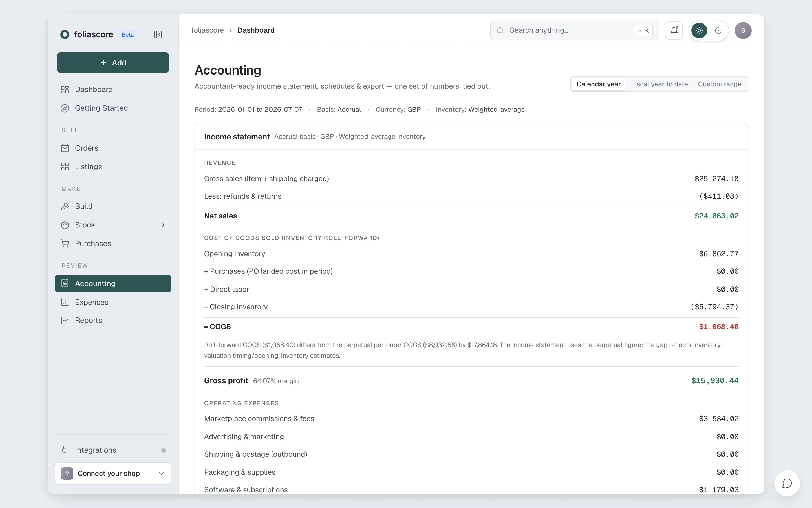Click the Integrations status dot
The image size is (812, 508).
(x=164, y=450)
